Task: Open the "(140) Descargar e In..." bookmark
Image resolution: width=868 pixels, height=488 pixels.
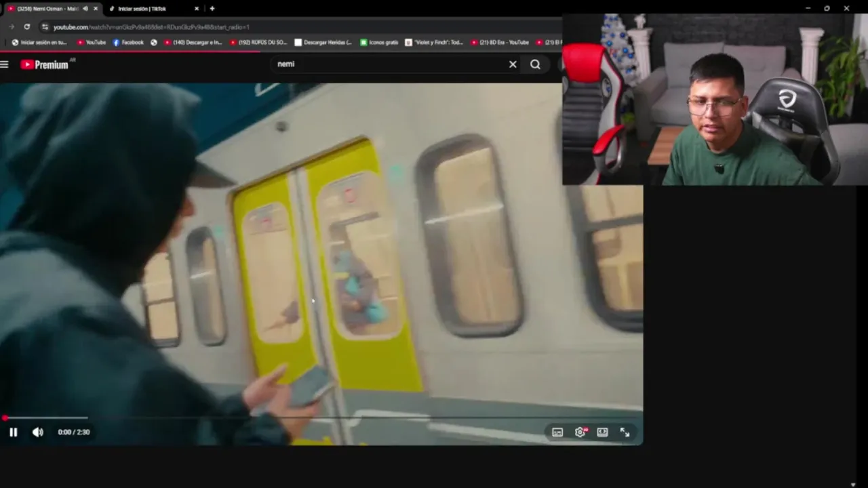Action: point(193,42)
